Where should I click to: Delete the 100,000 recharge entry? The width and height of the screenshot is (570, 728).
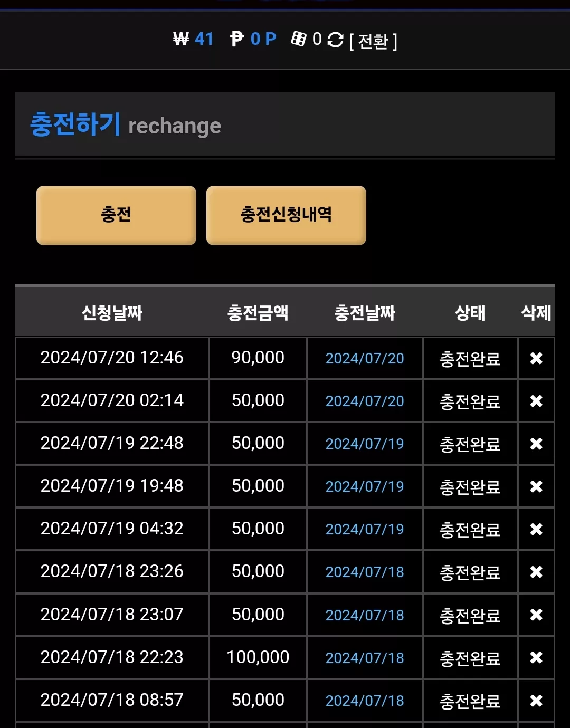click(536, 657)
